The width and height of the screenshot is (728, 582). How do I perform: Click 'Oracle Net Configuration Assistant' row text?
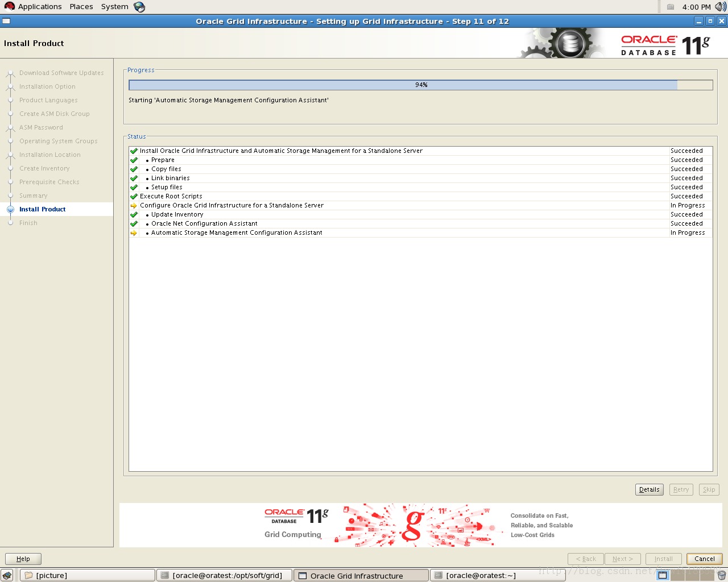click(x=204, y=224)
